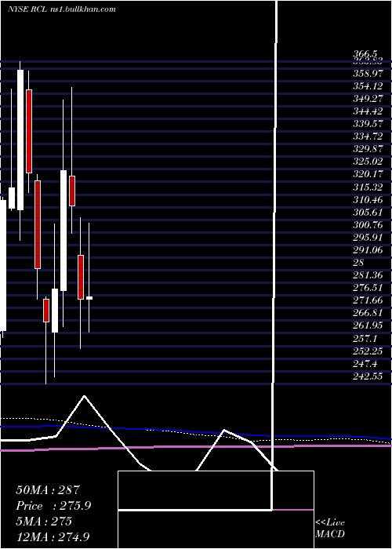Image resolution: width=392 pixels, height=549 pixels.
Task: Click the 'Price : 275.9' readout
Action: click(53, 506)
